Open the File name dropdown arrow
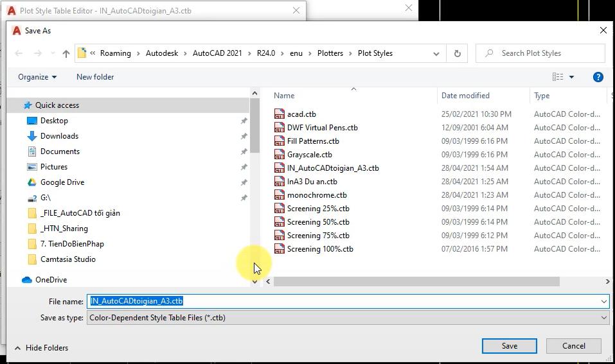This screenshot has height=364, width=615. [x=604, y=301]
